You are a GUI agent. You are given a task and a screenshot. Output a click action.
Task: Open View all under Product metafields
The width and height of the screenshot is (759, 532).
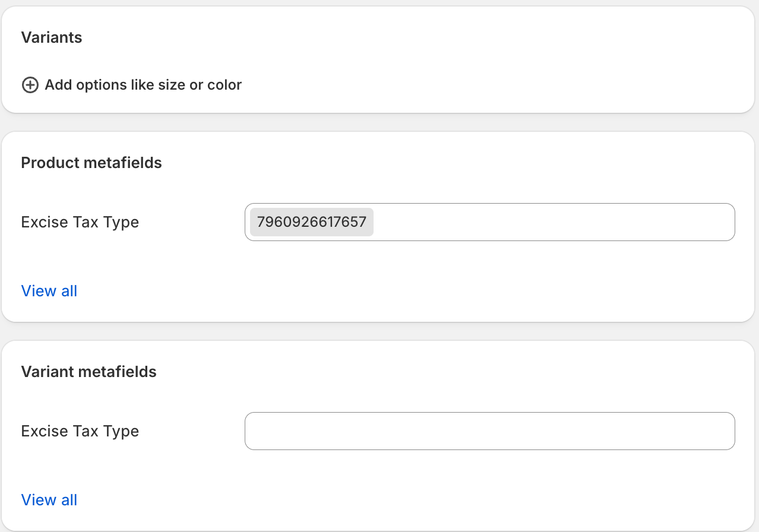coord(49,291)
